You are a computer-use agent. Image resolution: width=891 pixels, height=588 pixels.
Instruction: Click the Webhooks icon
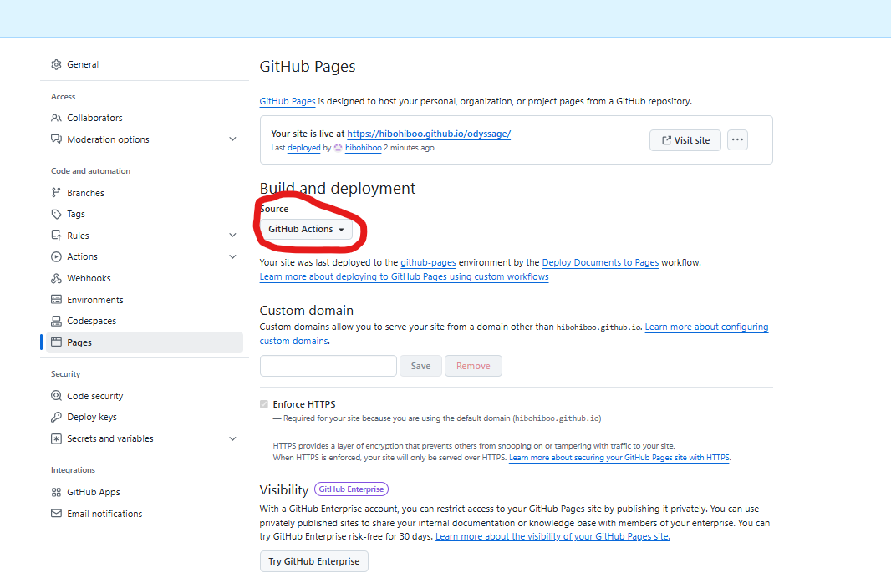point(56,278)
